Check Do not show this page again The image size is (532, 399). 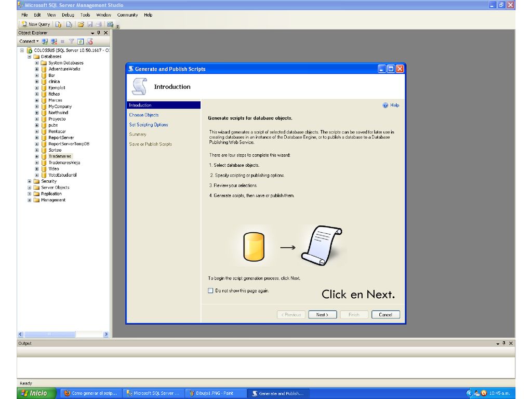click(x=210, y=291)
